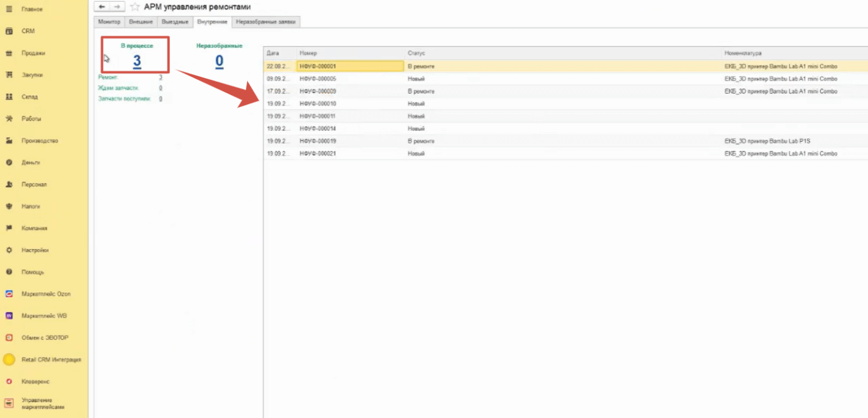Select row НФУФ-000019 in the table
Screen dimensions: 868x418
[318, 141]
